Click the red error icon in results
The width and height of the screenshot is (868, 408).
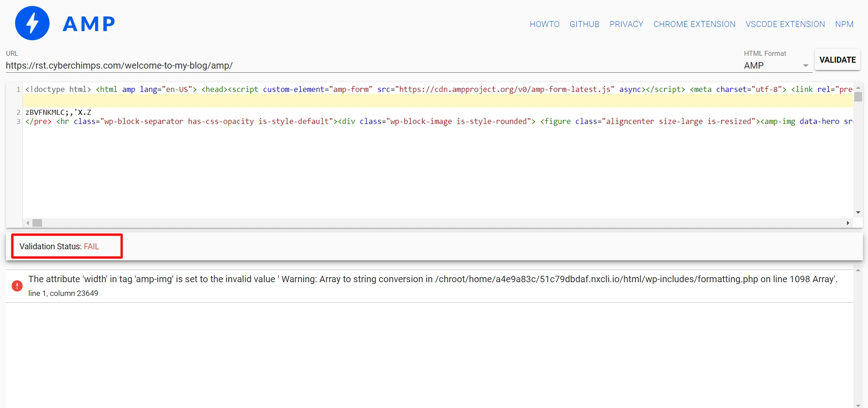[x=17, y=286]
